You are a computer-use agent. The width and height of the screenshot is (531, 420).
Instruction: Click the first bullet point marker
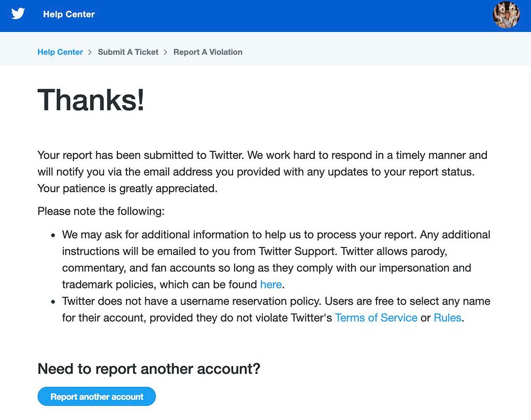[53, 235]
